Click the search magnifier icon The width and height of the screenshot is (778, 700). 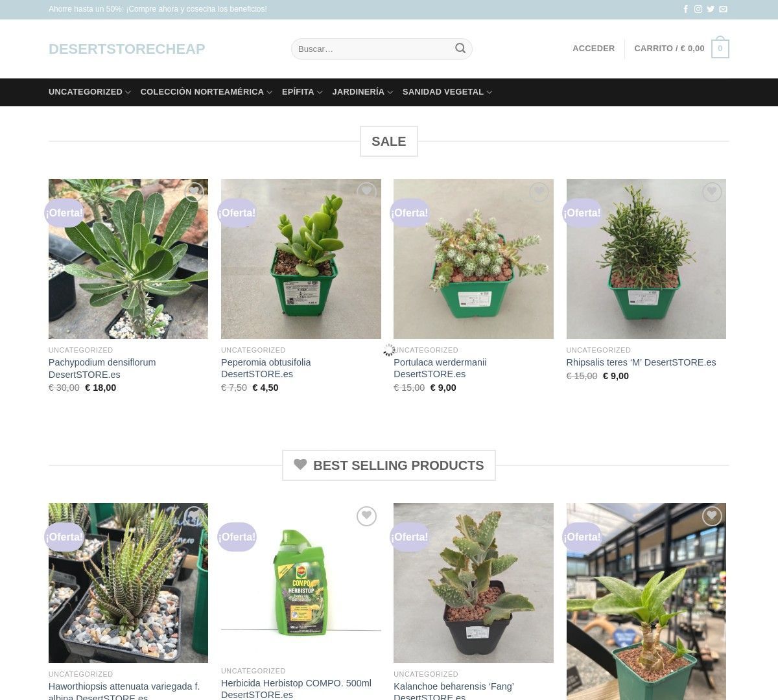[460, 49]
